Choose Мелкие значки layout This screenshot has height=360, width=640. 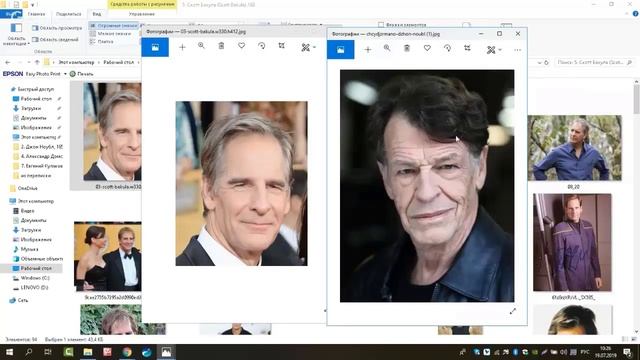pyautogui.click(x=111, y=33)
